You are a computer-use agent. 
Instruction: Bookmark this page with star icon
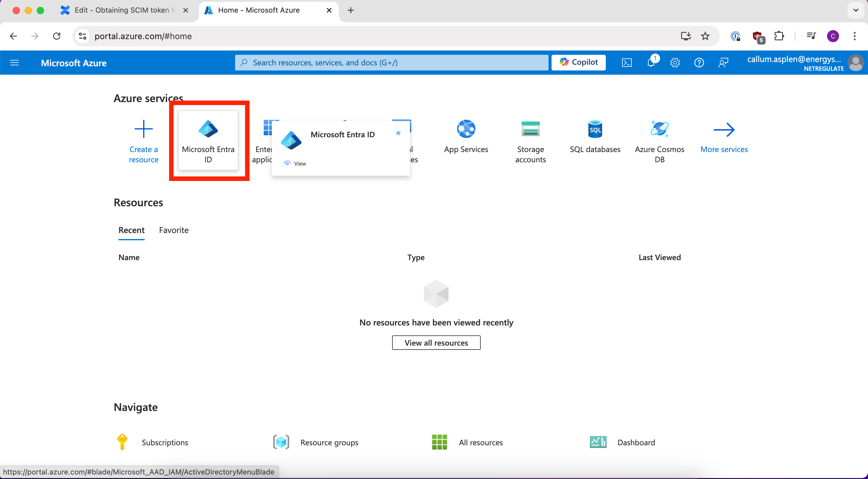705,36
